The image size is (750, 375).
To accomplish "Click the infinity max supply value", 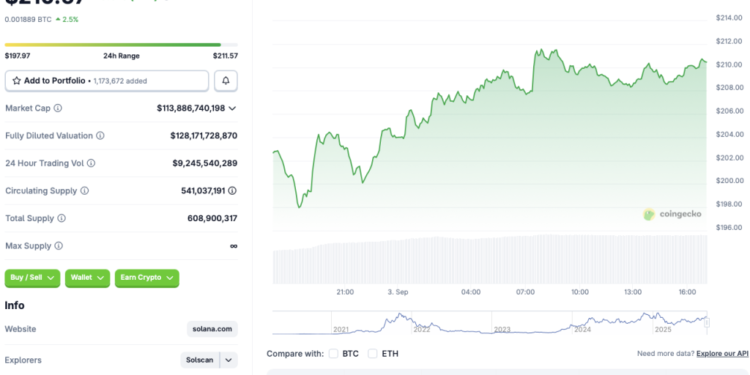I will tap(233, 246).
